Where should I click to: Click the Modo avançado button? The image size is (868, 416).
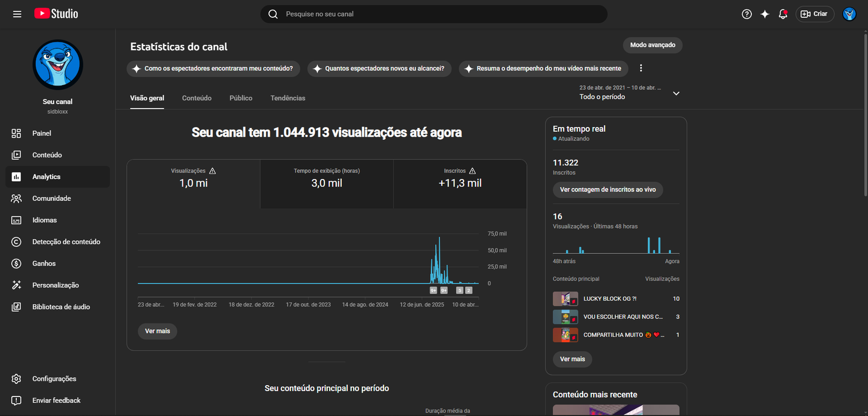tap(652, 45)
